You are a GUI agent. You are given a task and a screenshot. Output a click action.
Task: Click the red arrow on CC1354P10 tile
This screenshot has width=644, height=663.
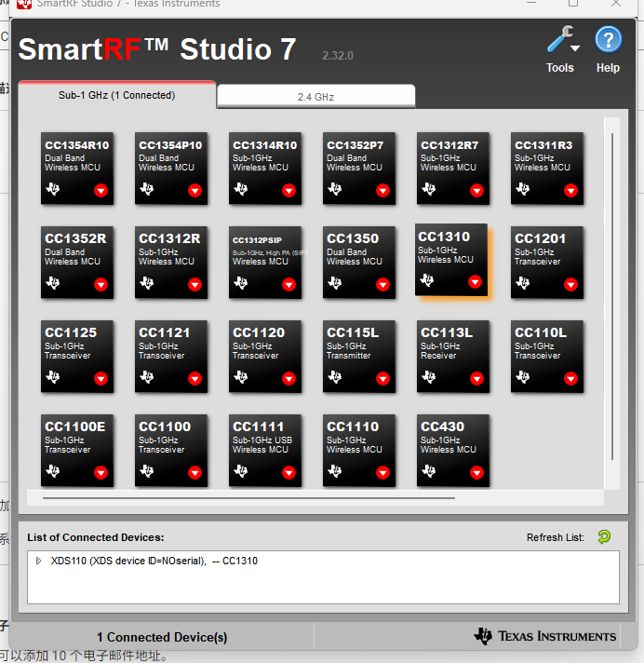pos(195,191)
